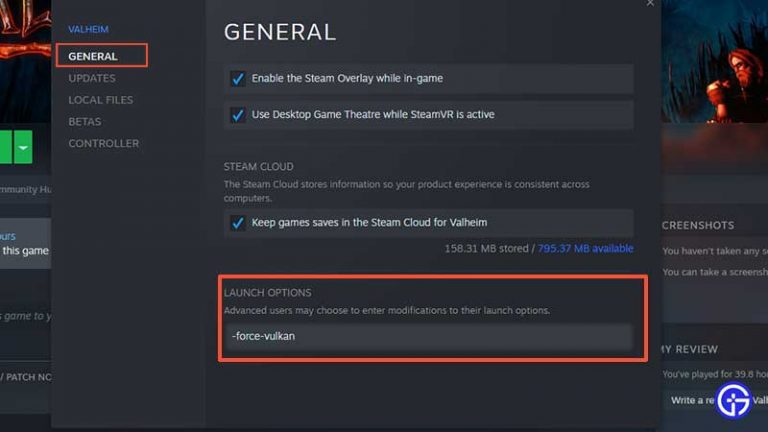Expand the green play button dropdown arrow
Image resolution: width=768 pixels, height=432 pixels.
coord(22,147)
